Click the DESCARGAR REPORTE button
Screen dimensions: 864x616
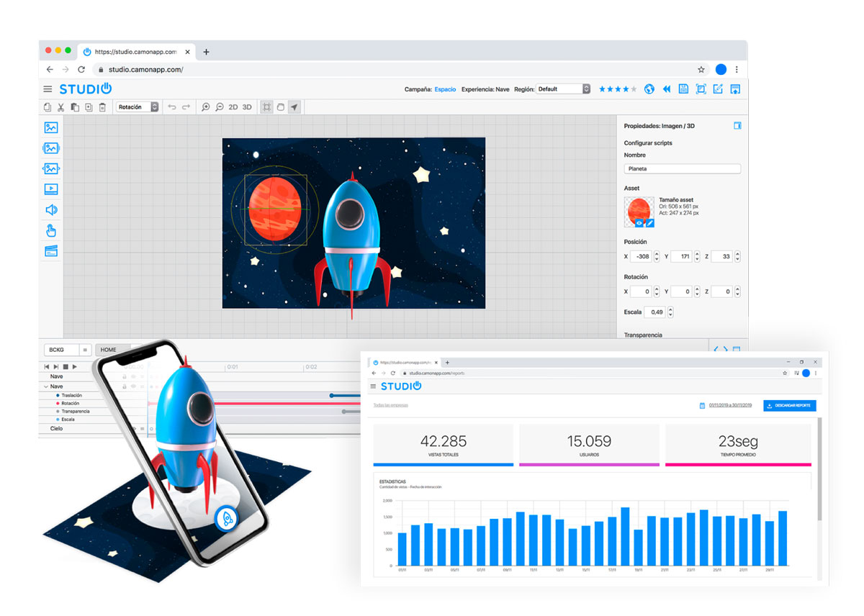point(790,406)
